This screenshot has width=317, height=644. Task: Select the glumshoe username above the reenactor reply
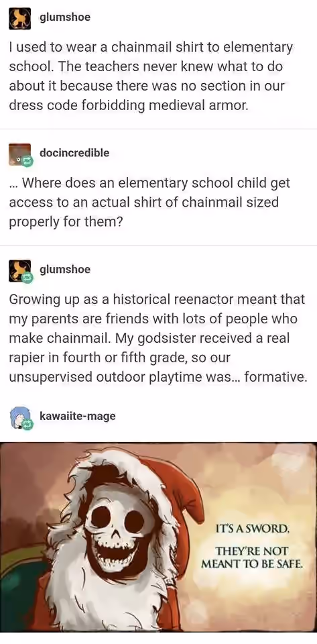click(65, 270)
